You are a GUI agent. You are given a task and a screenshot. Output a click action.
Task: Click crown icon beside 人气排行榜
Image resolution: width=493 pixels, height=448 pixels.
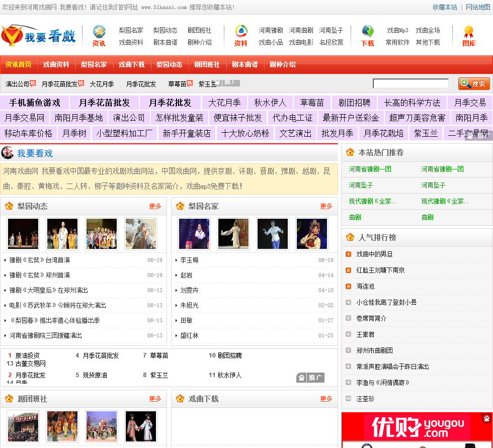click(x=350, y=237)
